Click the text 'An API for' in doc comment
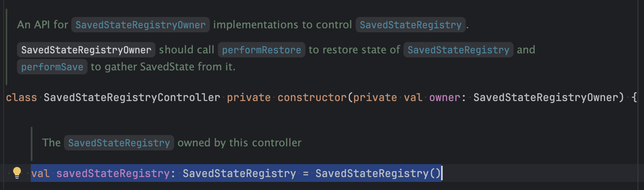Viewport: 644px width, 190px height. point(43,25)
